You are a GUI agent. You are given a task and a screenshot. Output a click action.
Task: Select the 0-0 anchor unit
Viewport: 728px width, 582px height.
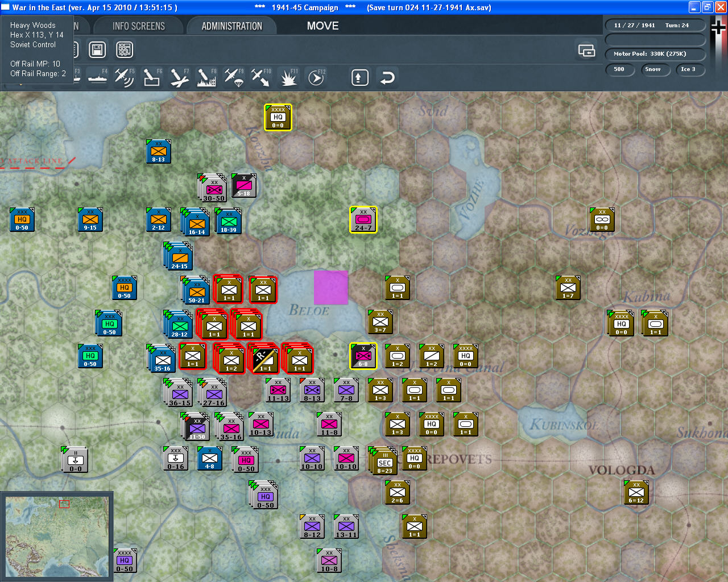click(75, 459)
